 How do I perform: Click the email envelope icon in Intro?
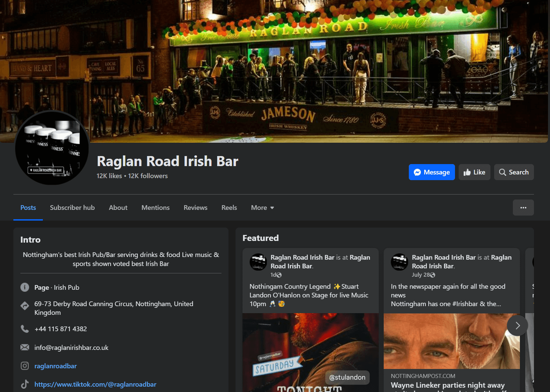25,347
